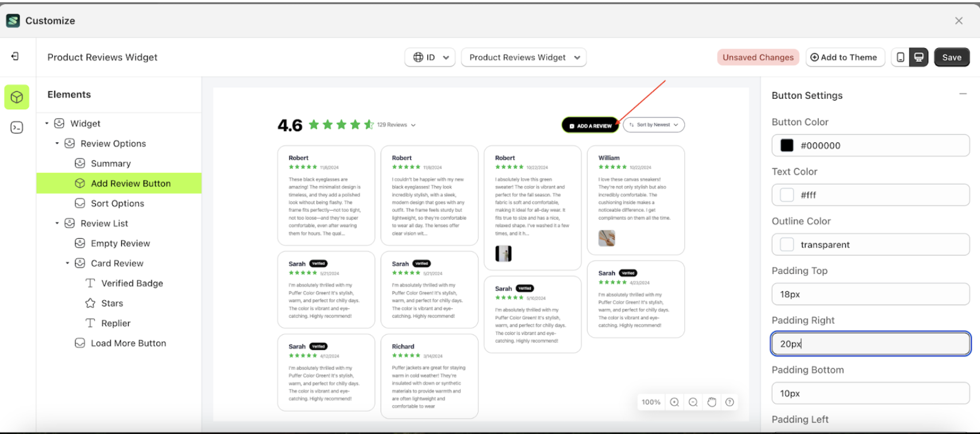Collapse the Review Options tree node
980x434 pixels.
click(57, 144)
